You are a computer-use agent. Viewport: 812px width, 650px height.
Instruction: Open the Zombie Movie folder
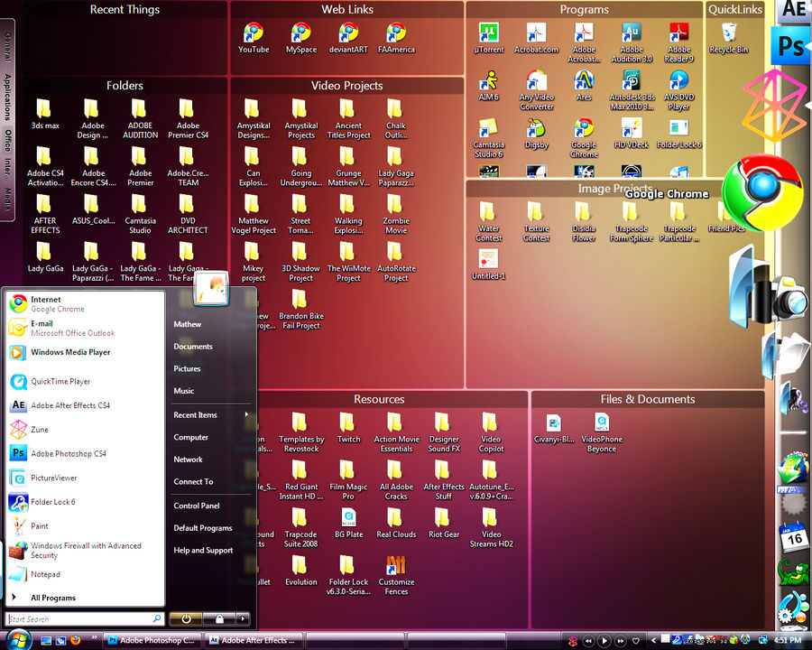point(396,214)
